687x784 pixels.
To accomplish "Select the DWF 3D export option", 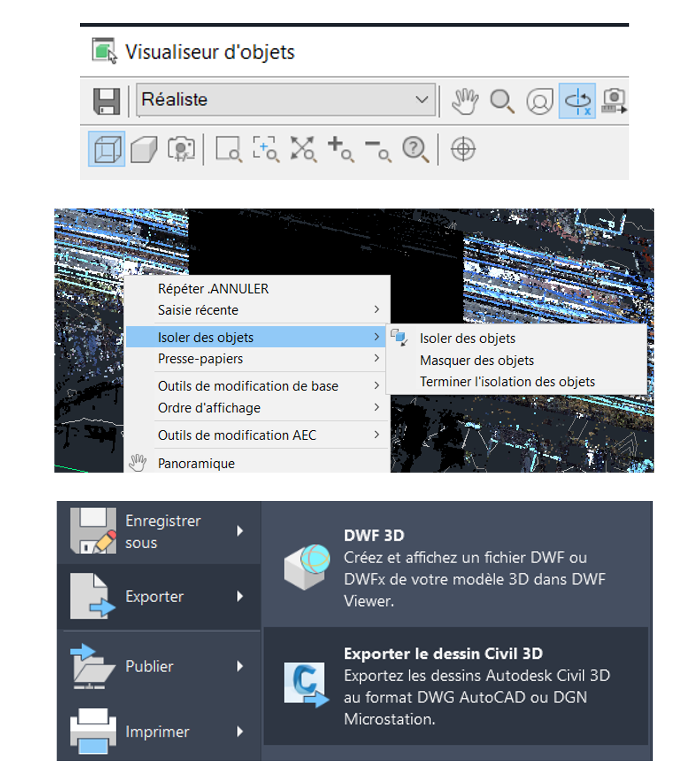I will [x=456, y=567].
